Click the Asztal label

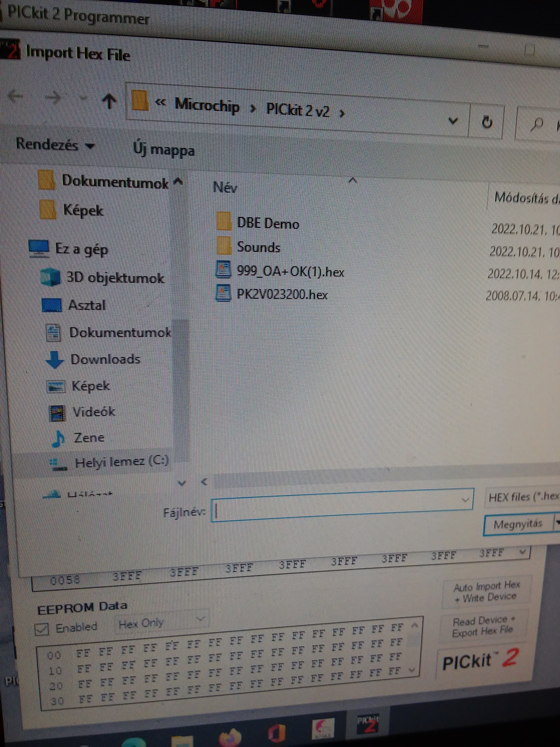pos(87,305)
